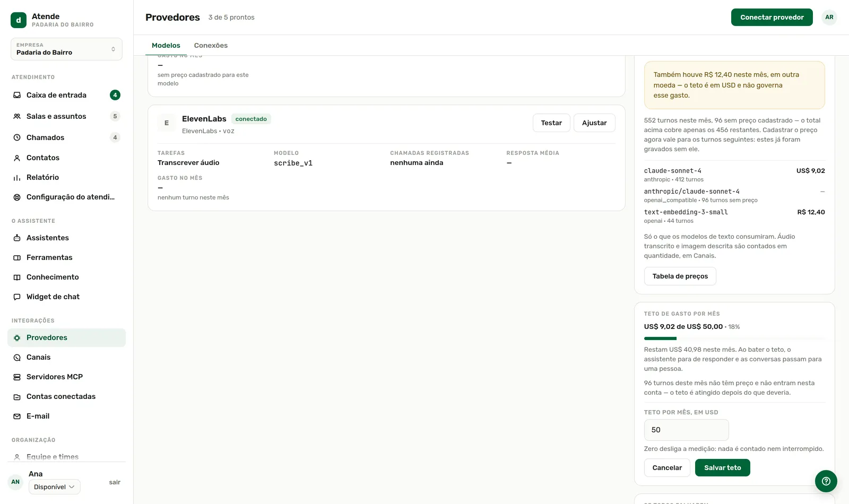
Task: Click the Relatório chart icon
Action: (x=17, y=177)
